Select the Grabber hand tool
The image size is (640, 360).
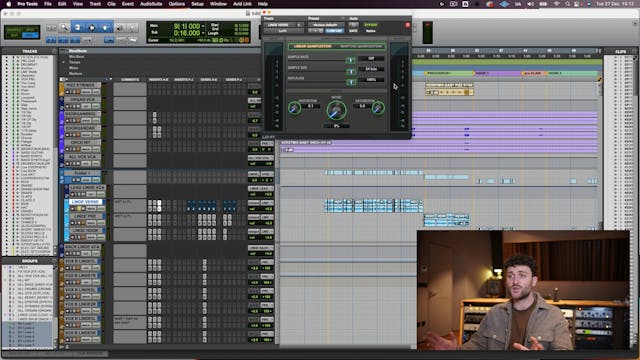(105, 28)
